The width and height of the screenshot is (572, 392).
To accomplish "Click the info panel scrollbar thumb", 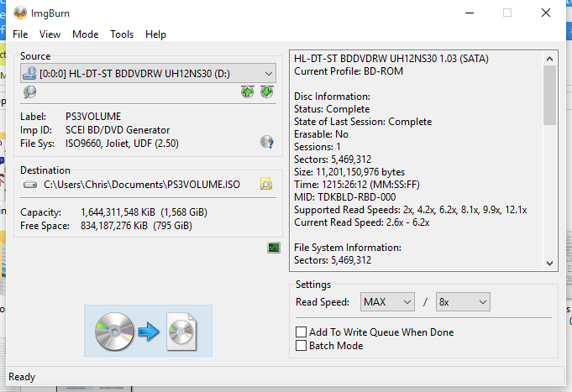I will (x=550, y=96).
